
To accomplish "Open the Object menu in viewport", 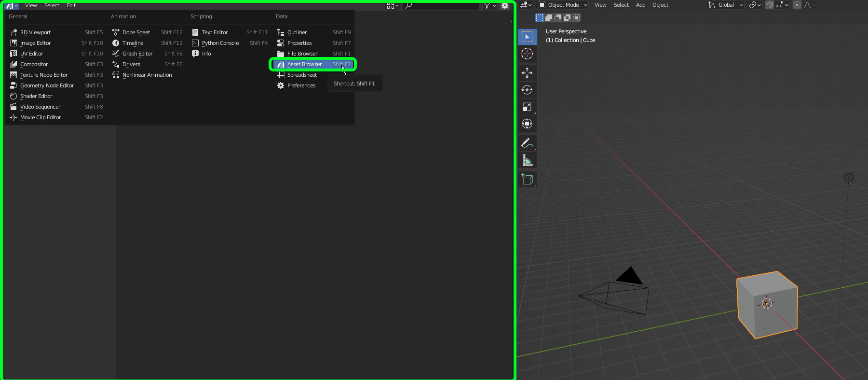I will pyautogui.click(x=660, y=5).
